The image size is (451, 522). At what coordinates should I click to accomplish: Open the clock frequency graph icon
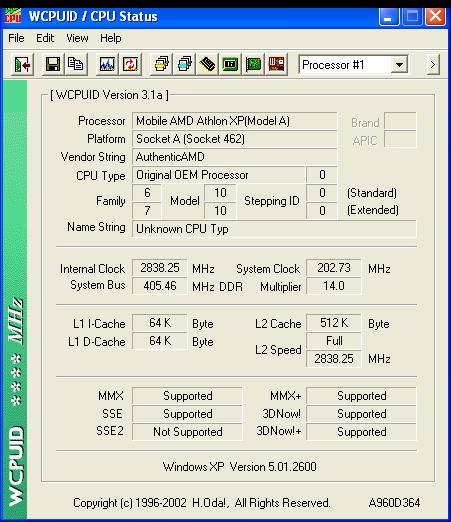[x=107, y=64]
